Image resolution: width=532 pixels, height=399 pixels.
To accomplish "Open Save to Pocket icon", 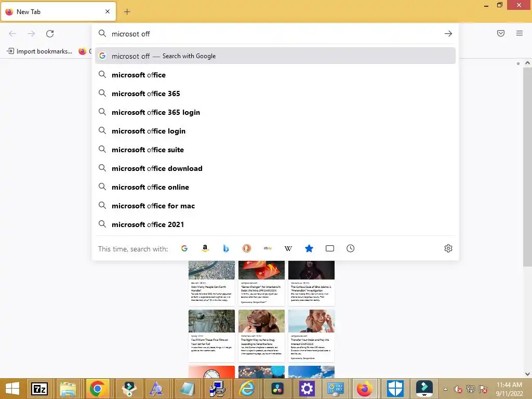I will coord(501,33).
